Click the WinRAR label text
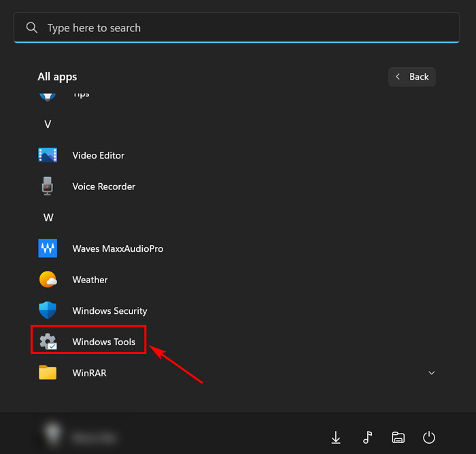This screenshot has width=476, height=454. 89,373
